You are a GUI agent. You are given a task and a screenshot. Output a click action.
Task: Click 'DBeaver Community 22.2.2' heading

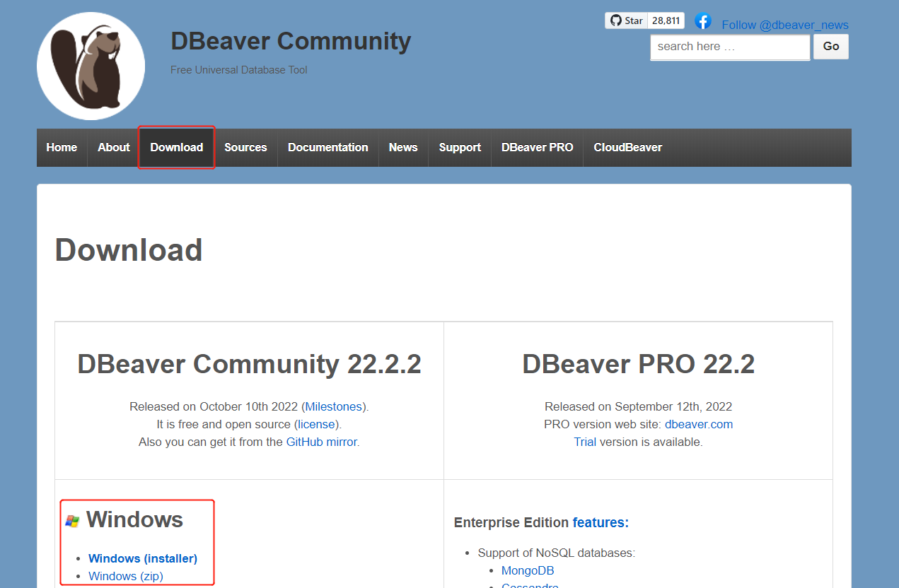click(250, 365)
